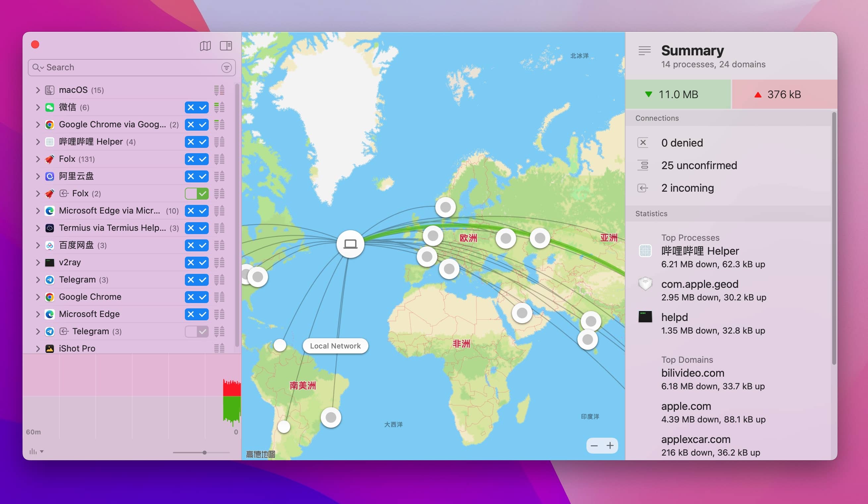868x504 pixels.
Task: Click the unconfirmed connections icon
Action: coord(643,165)
